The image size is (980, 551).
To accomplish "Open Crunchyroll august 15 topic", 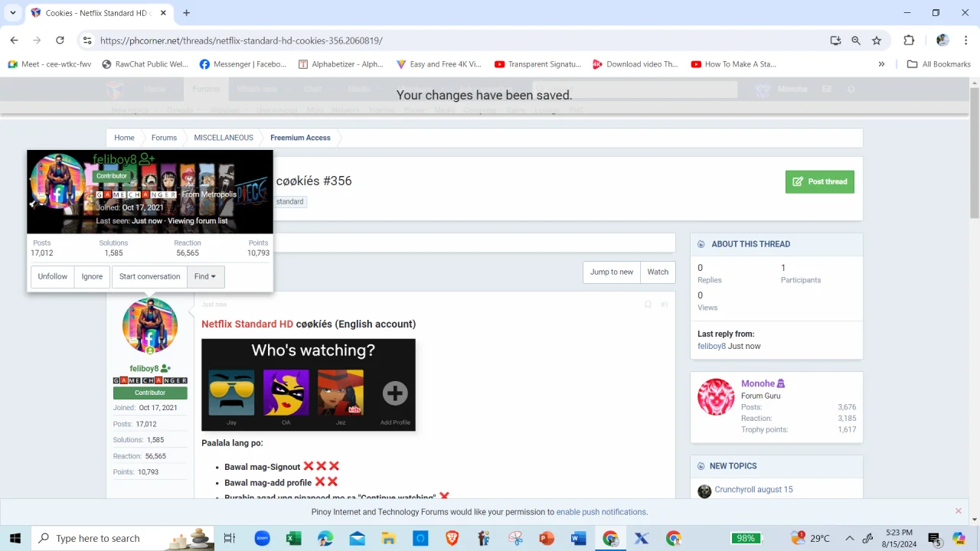I will click(753, 490).
